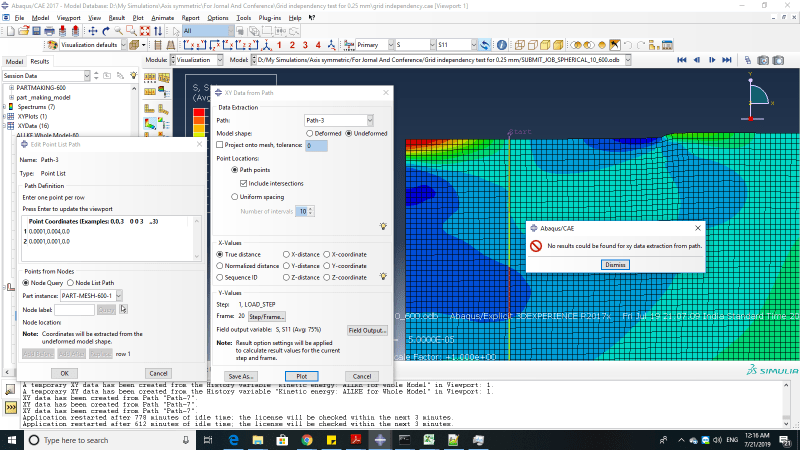Viewport: 800px width, 450px height.
Task: Expand the part_making_model tree node
Action: pos(11,97)
